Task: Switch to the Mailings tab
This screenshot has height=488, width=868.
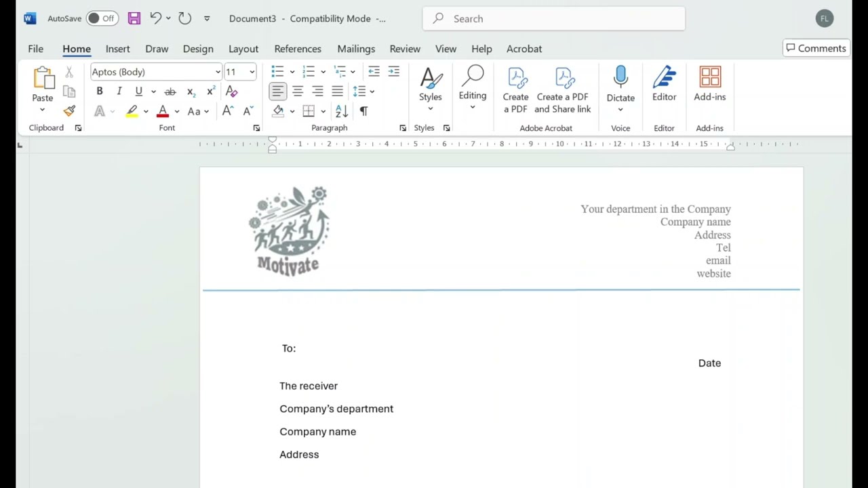Action: 356,49
